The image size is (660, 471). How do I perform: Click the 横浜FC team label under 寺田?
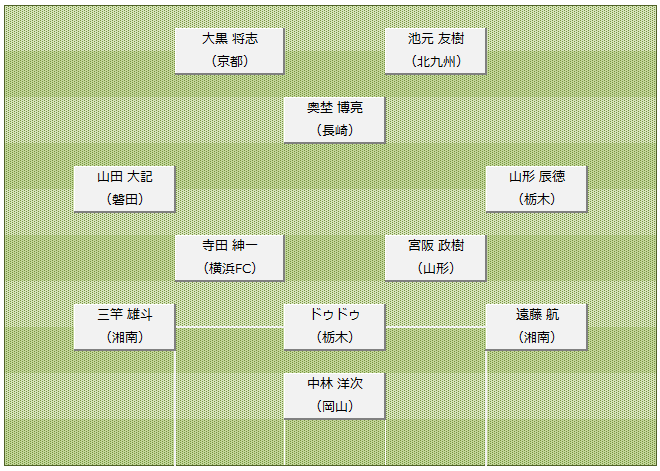pyautogui.click(x=230, y=268)
